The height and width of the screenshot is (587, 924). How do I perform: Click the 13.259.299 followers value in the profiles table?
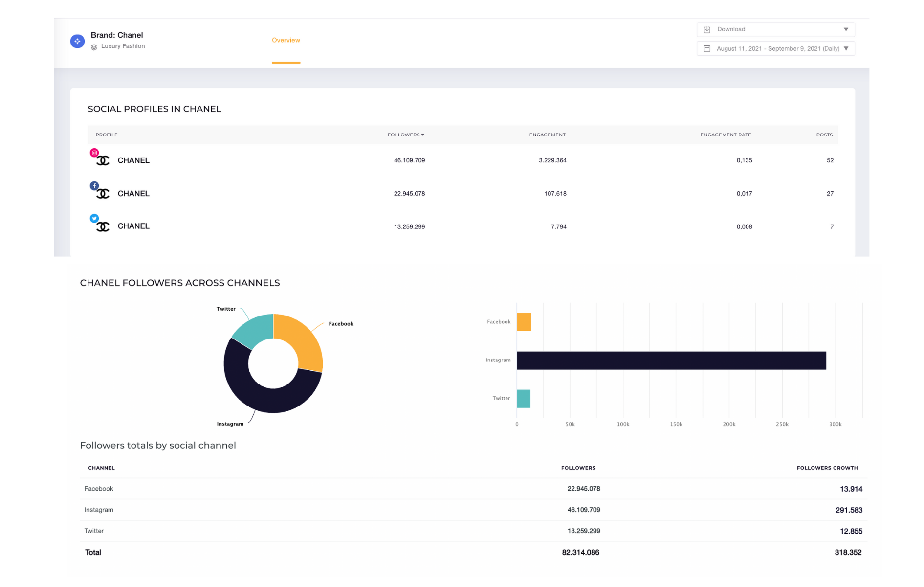(409, 227)
